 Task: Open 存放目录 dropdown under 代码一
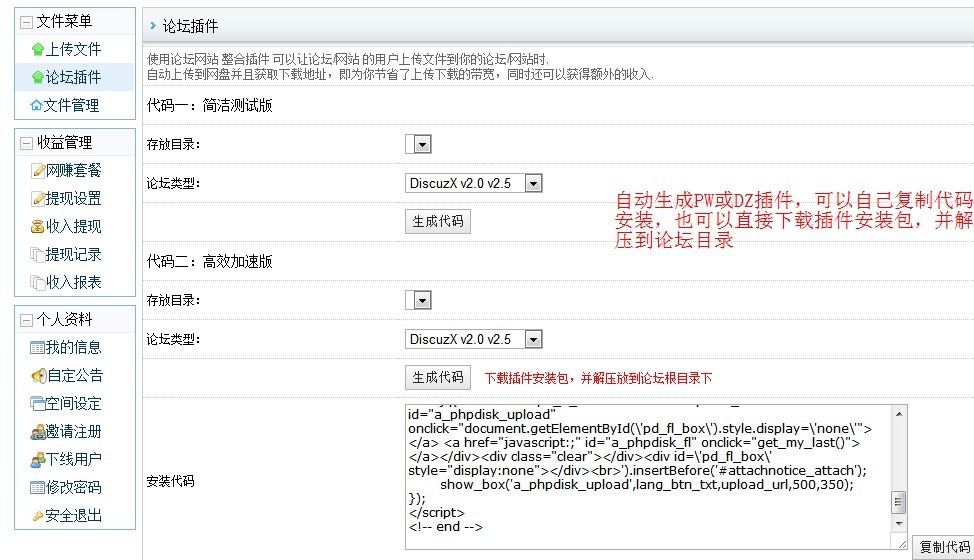click(x=418, y=144)
